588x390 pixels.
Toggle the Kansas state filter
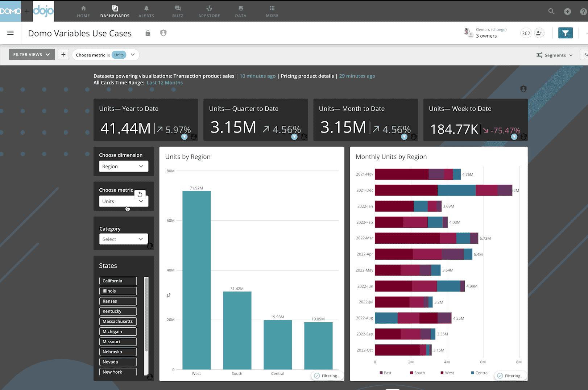coord(118,301)
